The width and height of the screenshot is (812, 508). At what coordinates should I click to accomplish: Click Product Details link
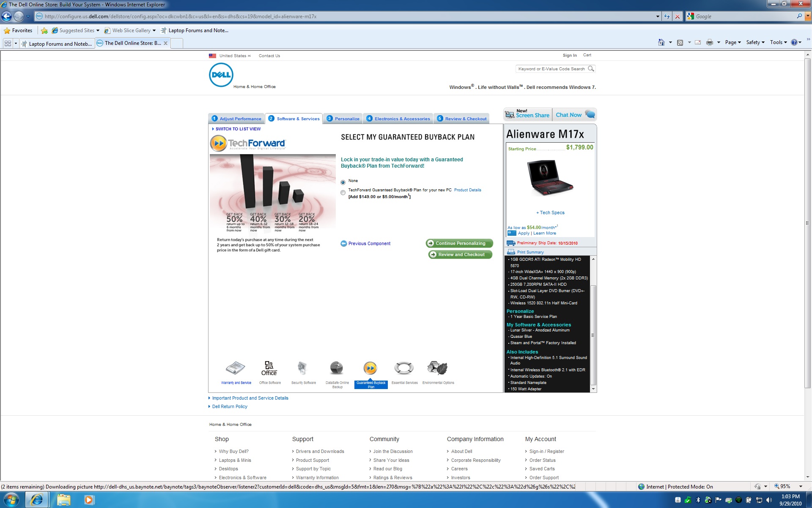pos(467,190)
